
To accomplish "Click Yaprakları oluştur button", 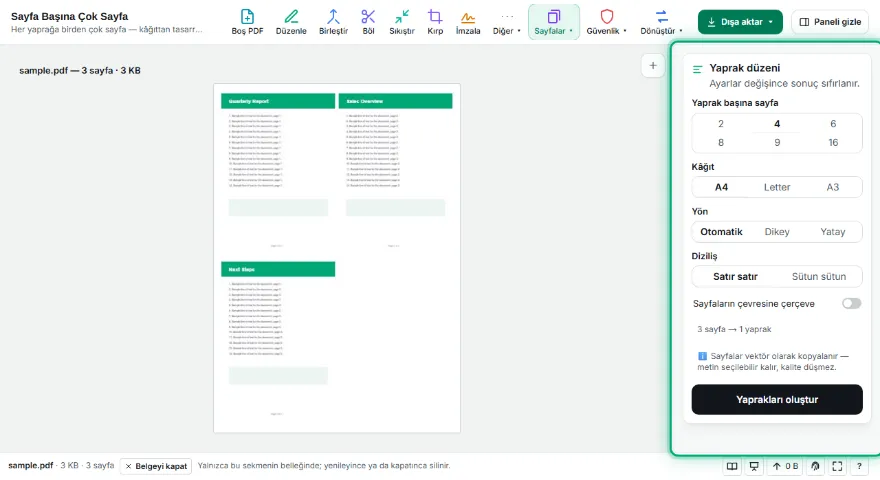I will 777,400.
